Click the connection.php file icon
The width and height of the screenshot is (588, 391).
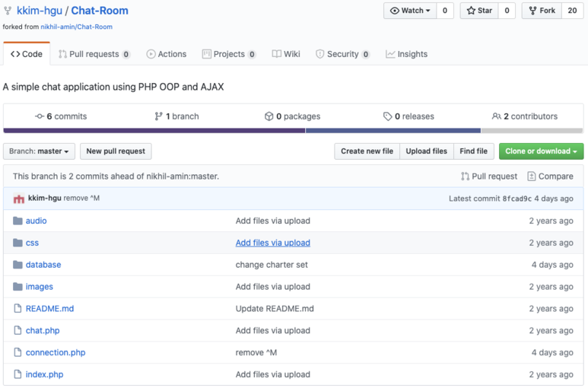pyautogui.click(x=17, y=352)
